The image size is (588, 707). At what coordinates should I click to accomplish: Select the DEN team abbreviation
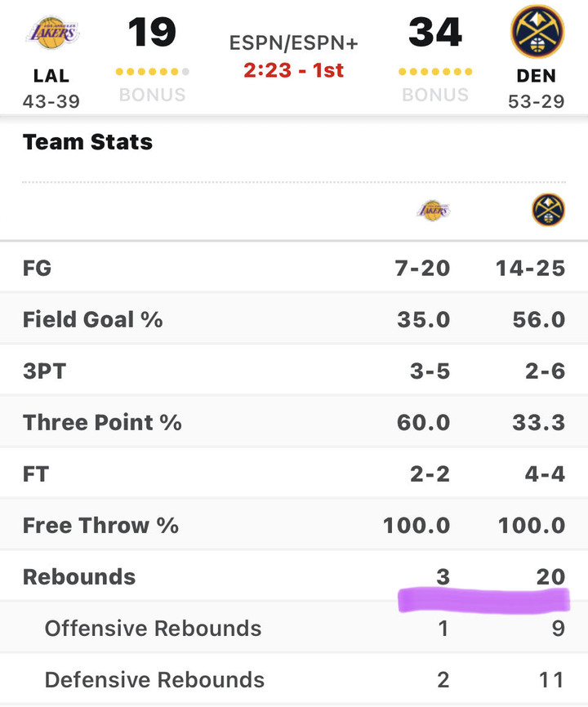click(x=537, y=76)
